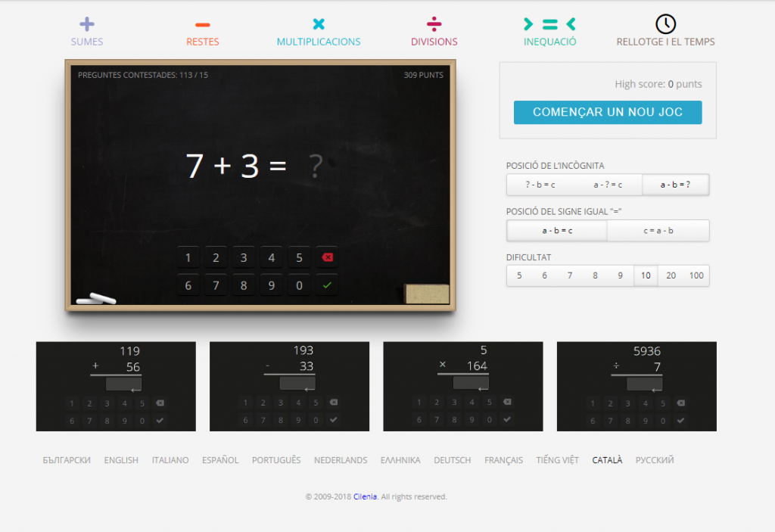Select unknown position 'a - ? = c'
Screen dimensions: 775x532
click(608, 185)
